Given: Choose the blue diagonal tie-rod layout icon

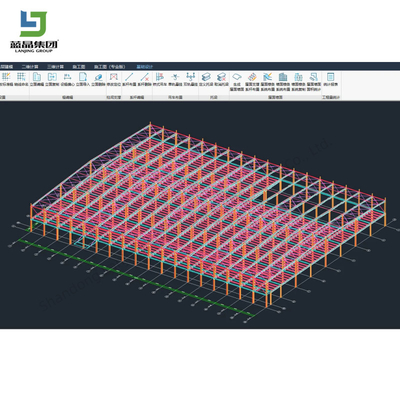Looking at the screenshot, I should [129, 77].
